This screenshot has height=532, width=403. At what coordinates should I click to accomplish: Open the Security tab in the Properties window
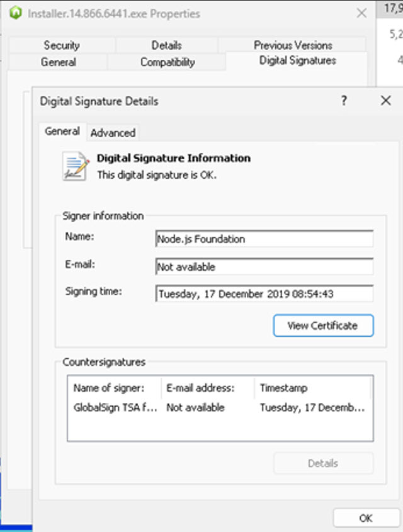coord(62,45)
